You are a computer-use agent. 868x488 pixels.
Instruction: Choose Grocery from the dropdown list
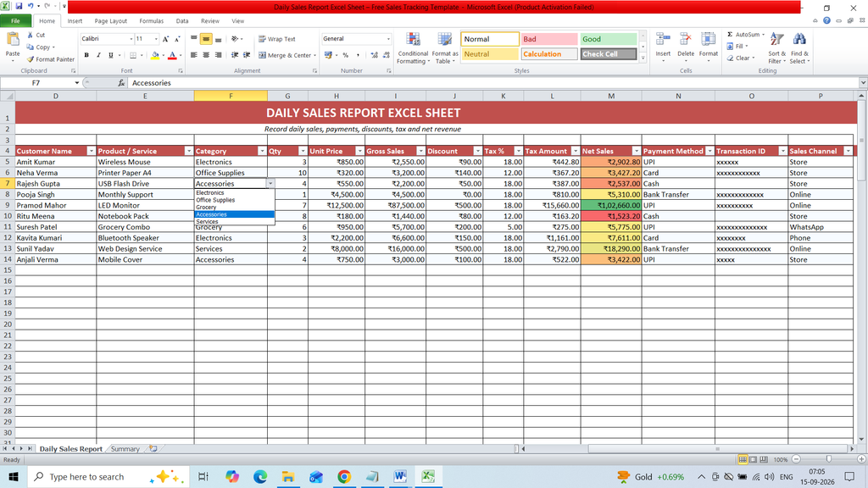235,207
